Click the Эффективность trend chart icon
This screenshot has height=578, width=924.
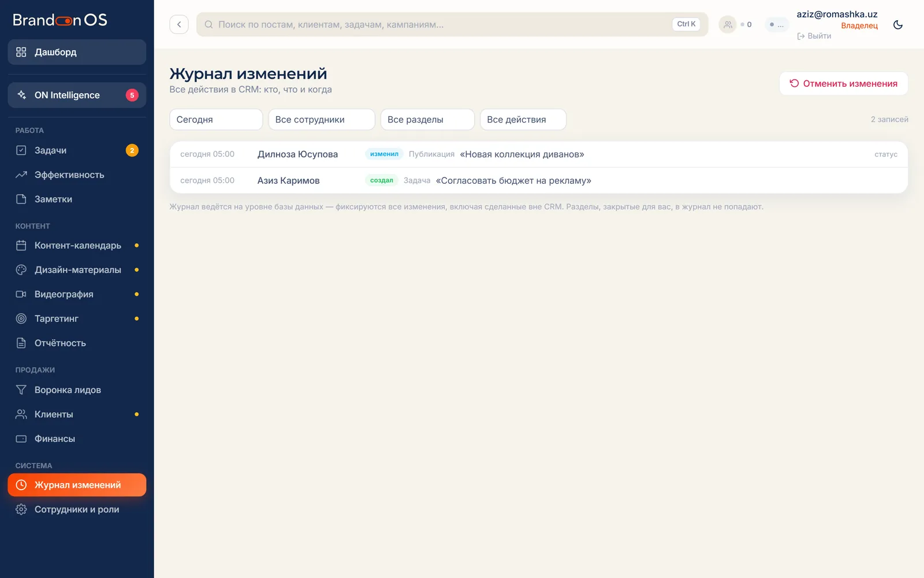pos(21,175)
